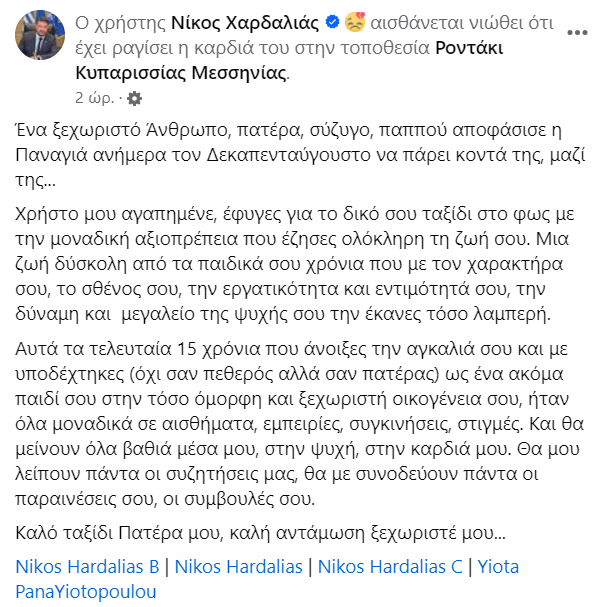Open Νίκος Χαρδαλιάς profile picture
Screen dimensions: 605x607
[40, 37]
